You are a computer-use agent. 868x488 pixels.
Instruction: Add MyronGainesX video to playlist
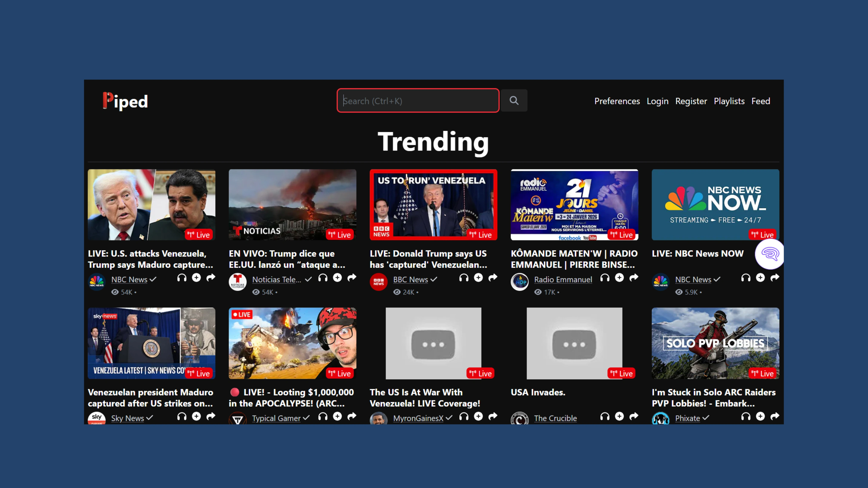pyautogui.click(x=478, y=416)
